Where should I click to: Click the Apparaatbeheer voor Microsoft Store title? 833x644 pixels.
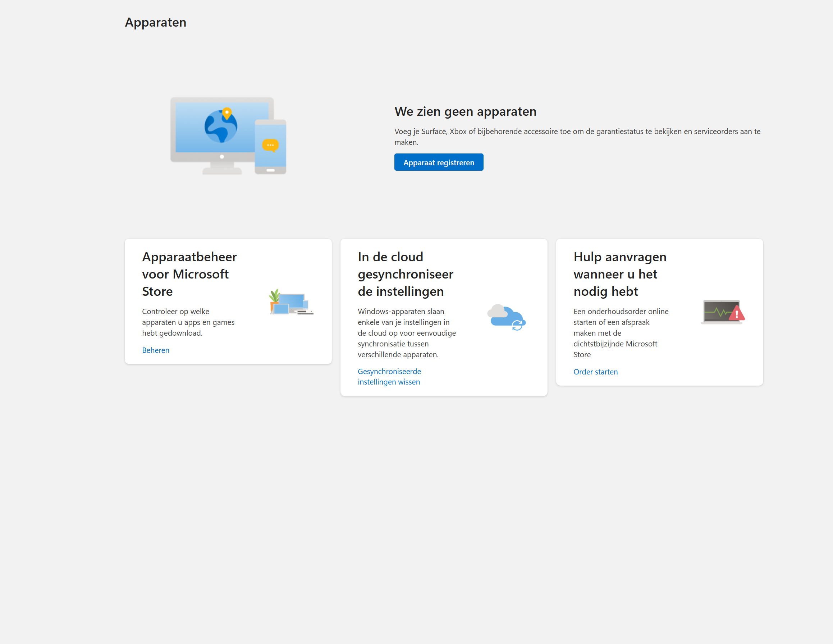(189, 274)
